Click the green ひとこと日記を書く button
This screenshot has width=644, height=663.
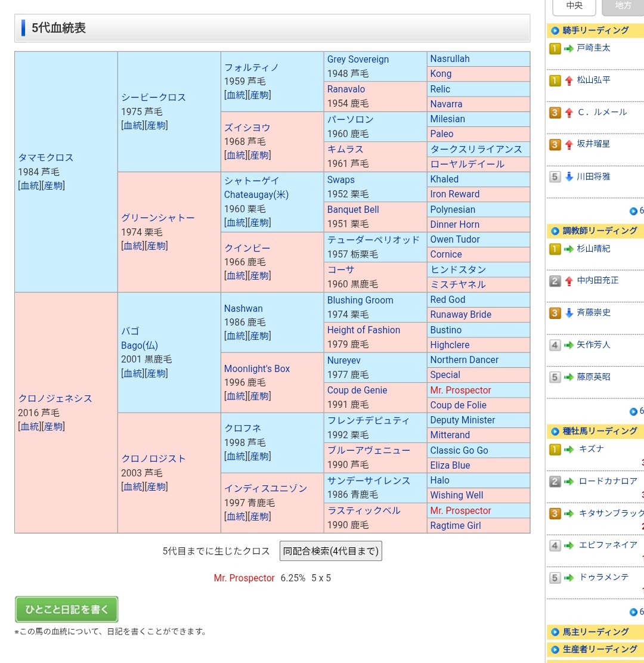[x=67, y=609]
